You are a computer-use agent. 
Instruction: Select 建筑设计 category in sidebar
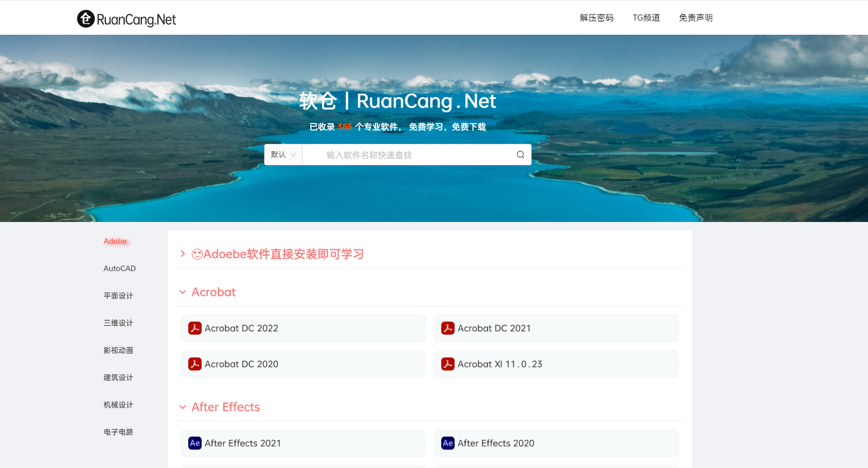pos(118,378)
